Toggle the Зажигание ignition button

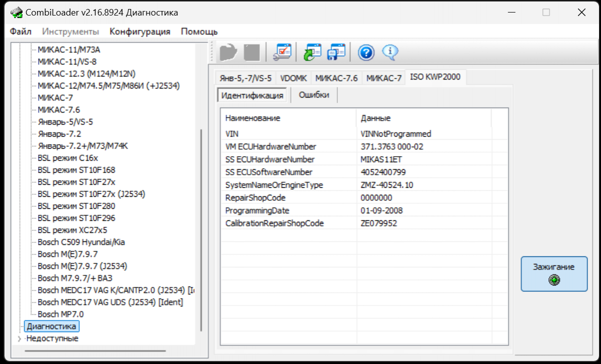tap(554, 273)
